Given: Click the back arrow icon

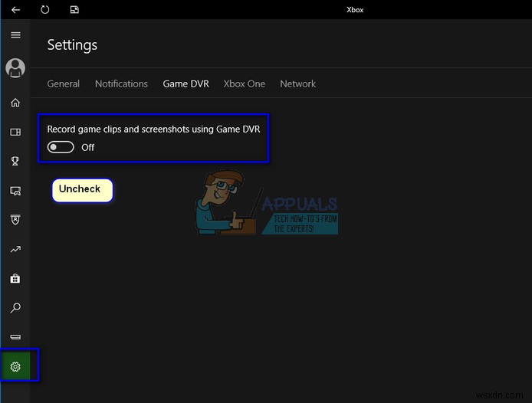Looking at the screenshot, I should point(15,9).
